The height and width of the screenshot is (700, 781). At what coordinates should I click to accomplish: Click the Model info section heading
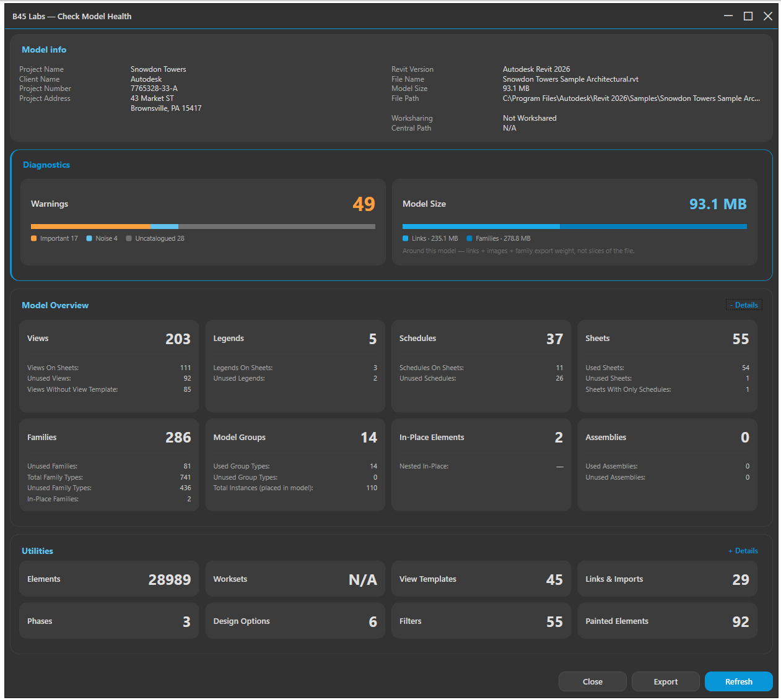click(44, 50)
